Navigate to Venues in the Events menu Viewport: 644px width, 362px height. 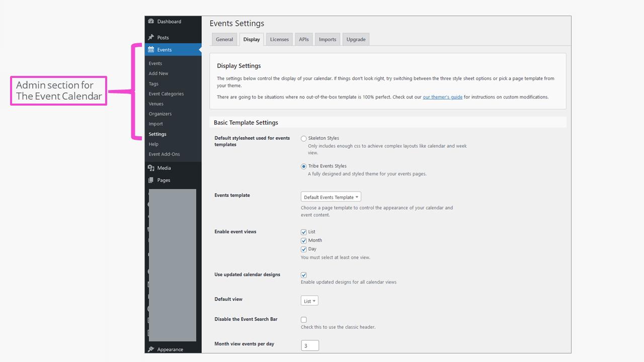pyautogui.click(x=155, y=104)
